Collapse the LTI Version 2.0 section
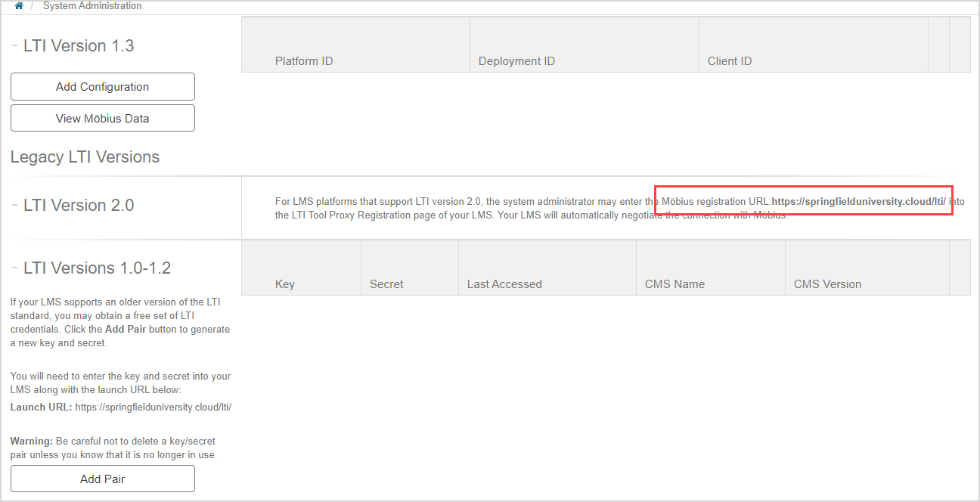This screenshot has width=980, height=502. [x=13, y=204]
